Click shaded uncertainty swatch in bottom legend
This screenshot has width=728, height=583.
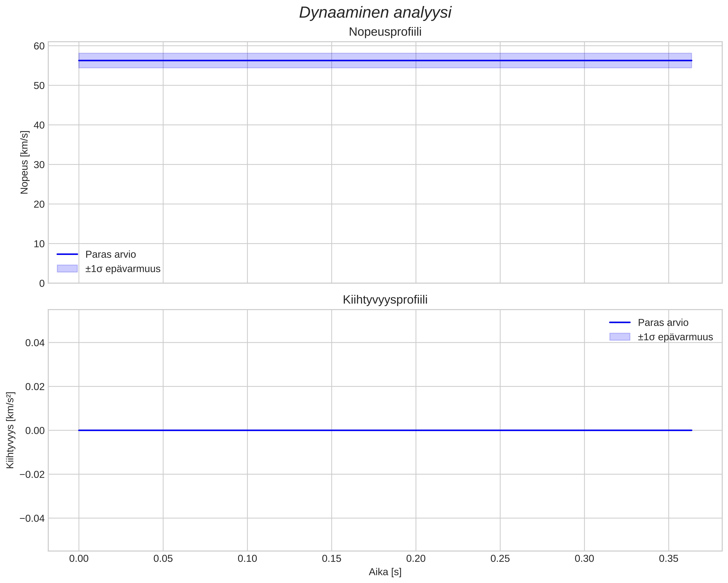coord(620,337)
